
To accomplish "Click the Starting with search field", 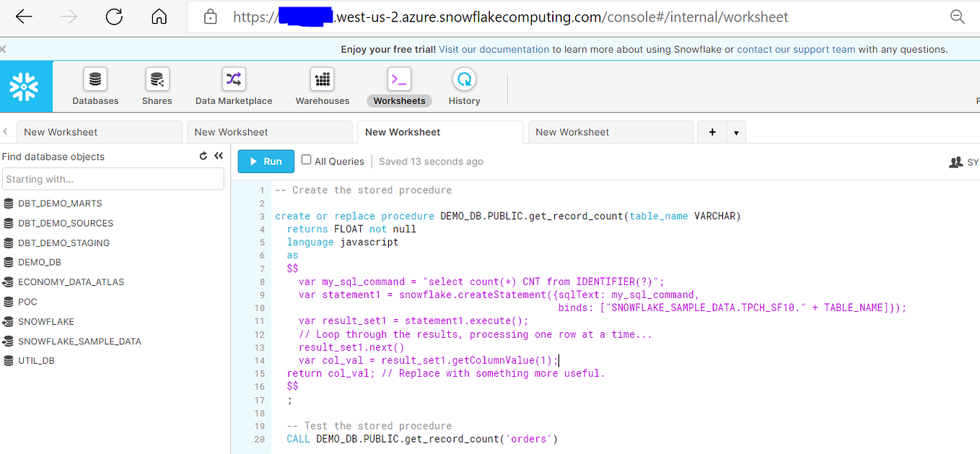I will (x=113, y=178).
